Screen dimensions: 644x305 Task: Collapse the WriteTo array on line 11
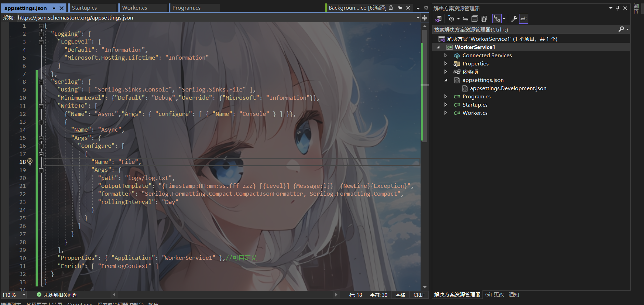[41, 106]
